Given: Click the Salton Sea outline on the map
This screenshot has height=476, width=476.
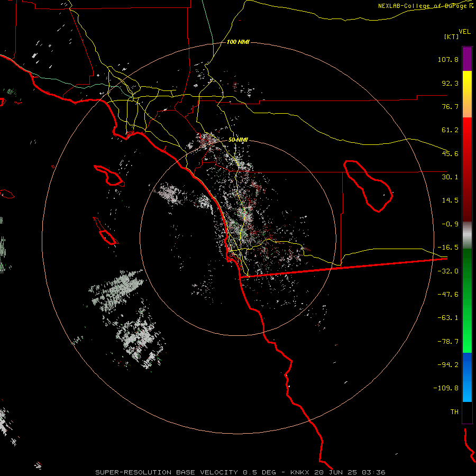Looking at the screenshot, I should point(368,186).
